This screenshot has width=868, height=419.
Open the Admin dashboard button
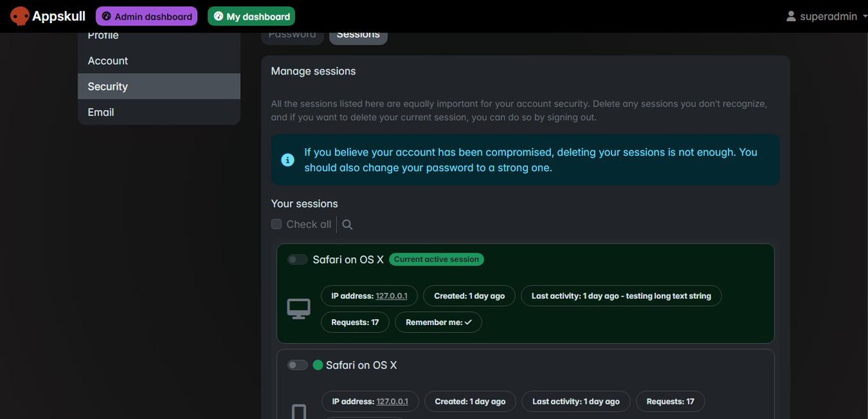point(147,16)
